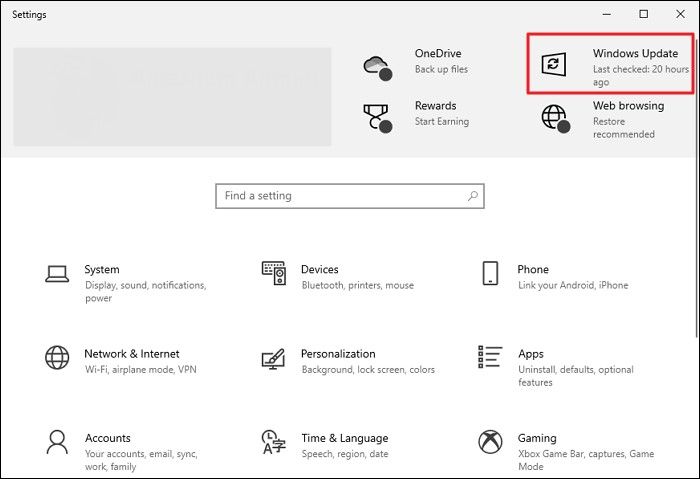Click the Web browsing globe icon
Image resolution: width=700 pixels, height=479 pixels.
(554, 117)
